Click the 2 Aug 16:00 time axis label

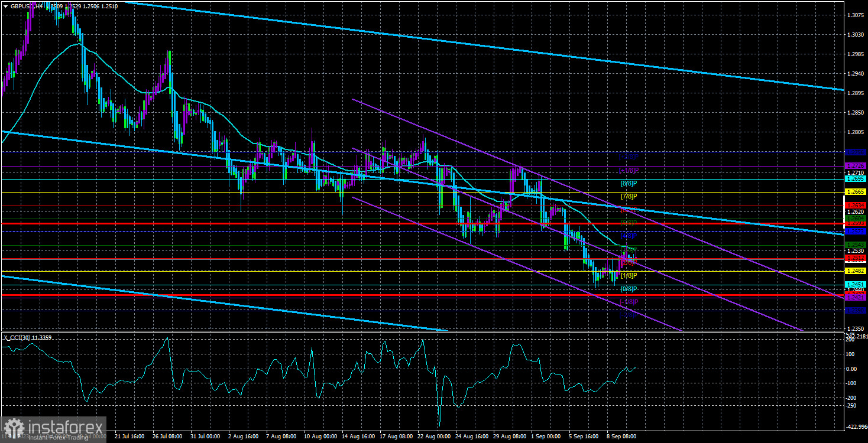pos(242,437)
